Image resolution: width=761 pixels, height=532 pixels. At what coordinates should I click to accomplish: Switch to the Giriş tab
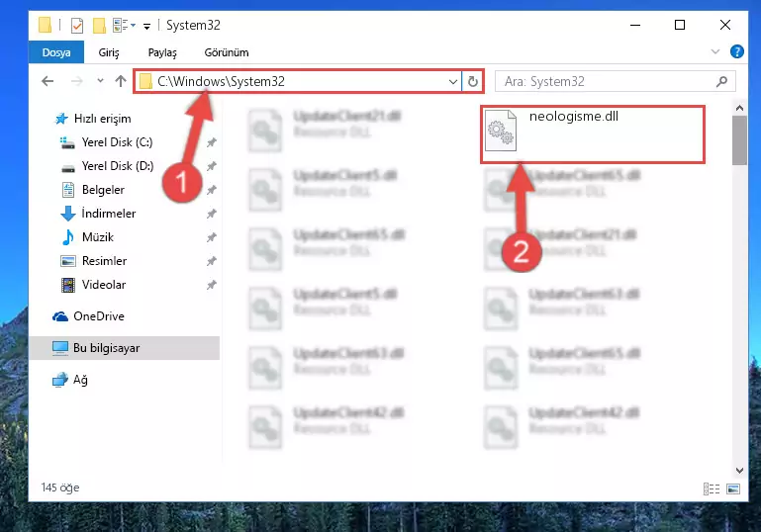(x=109, y=52)
